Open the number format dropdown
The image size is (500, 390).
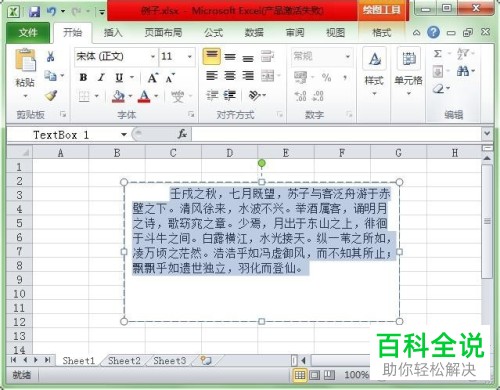[348, 56]
